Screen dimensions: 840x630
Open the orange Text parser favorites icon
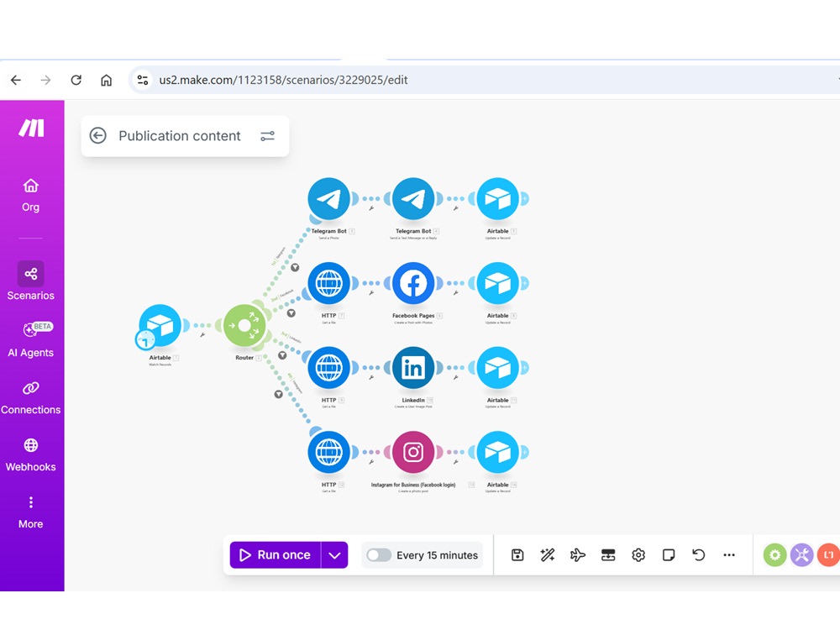(x=828, y=555)
